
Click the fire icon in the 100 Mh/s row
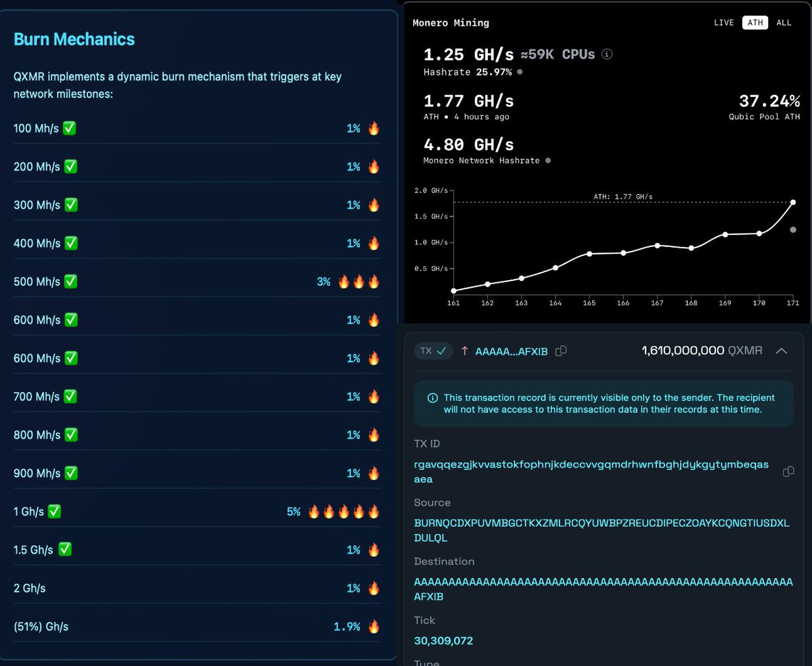pos(374,128)
